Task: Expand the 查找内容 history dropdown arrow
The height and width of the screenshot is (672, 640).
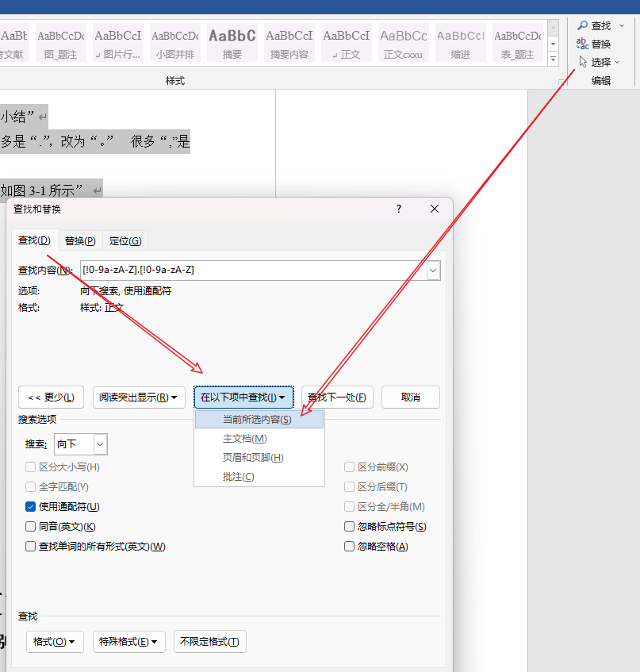Action: pos(433,271)
